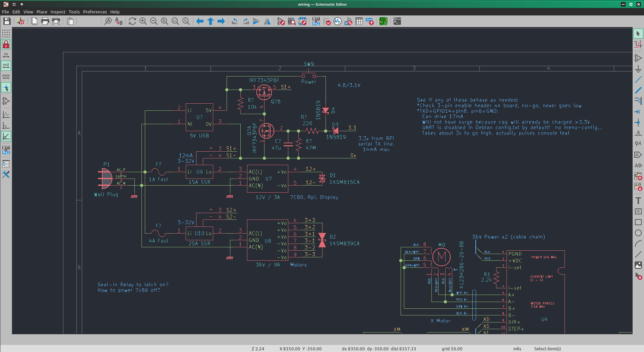Image resolution: width=644 pixels, height=352 pixels.
Task: Refresh the schematic view
Action: click(132, 21)
